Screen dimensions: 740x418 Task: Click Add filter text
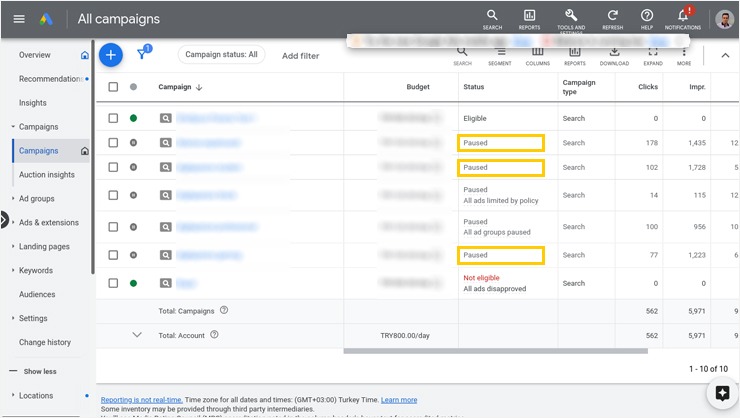point(301,56)
